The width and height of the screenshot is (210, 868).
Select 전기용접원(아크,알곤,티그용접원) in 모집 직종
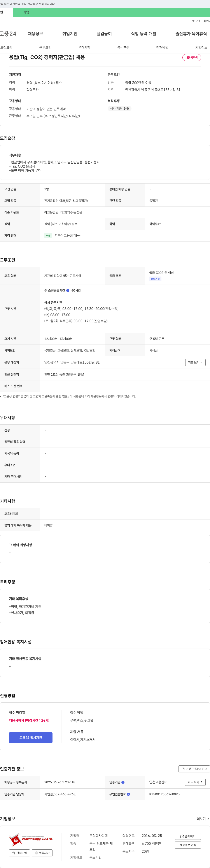click(66, 201)
